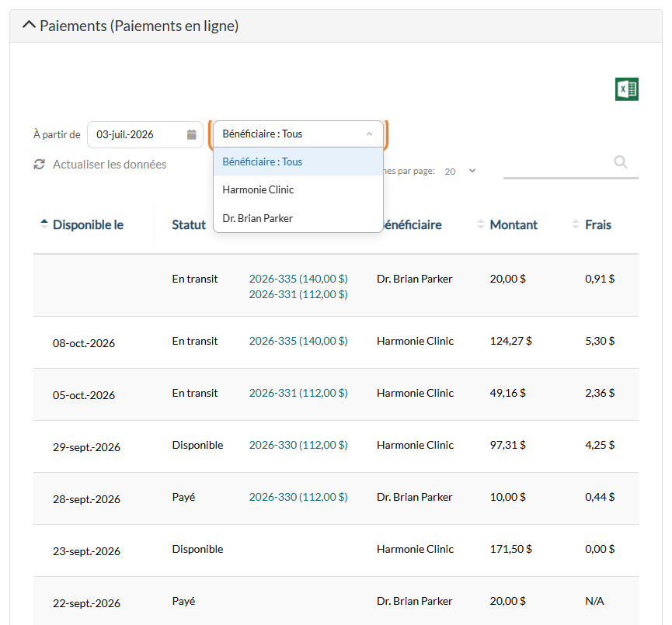Click the date 05-oct.-2026
This screenshot has height=625, width=672.
(84, 395)
